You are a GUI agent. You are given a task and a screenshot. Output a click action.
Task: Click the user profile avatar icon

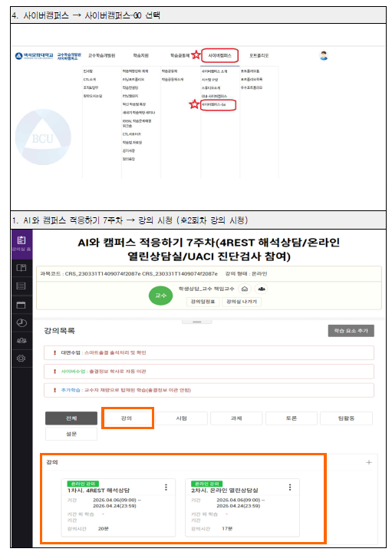[x=324, y=55]
